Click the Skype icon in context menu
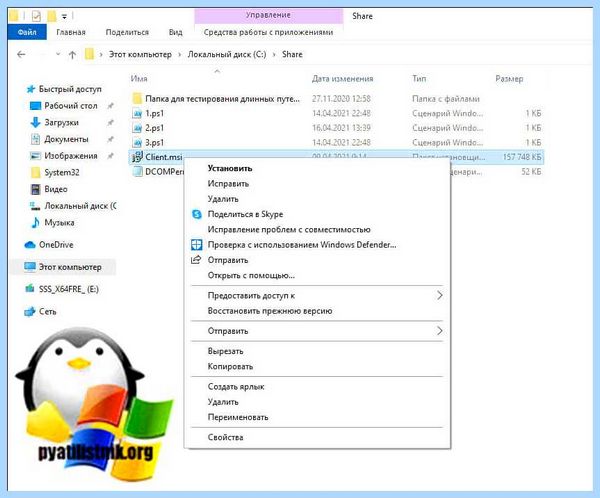 pyautogui.click(x=196, y=214)
